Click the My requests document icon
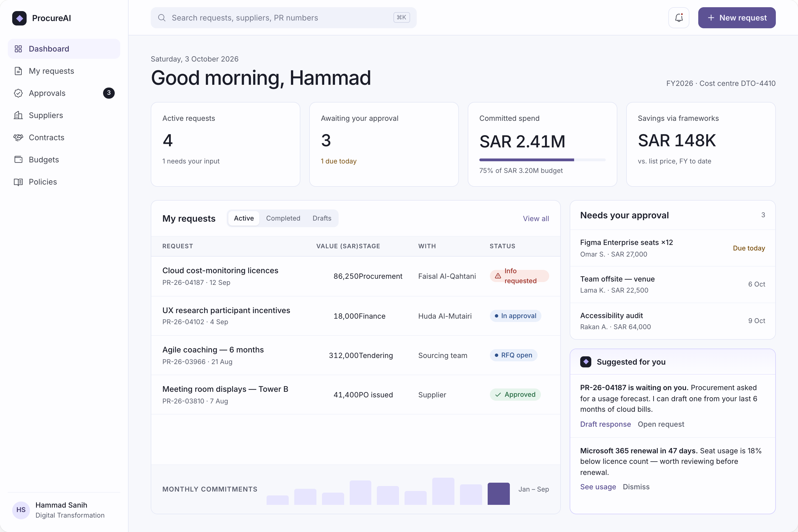This screenshot has width=798, height=532. pyautogui.click(x=18, y=71)
